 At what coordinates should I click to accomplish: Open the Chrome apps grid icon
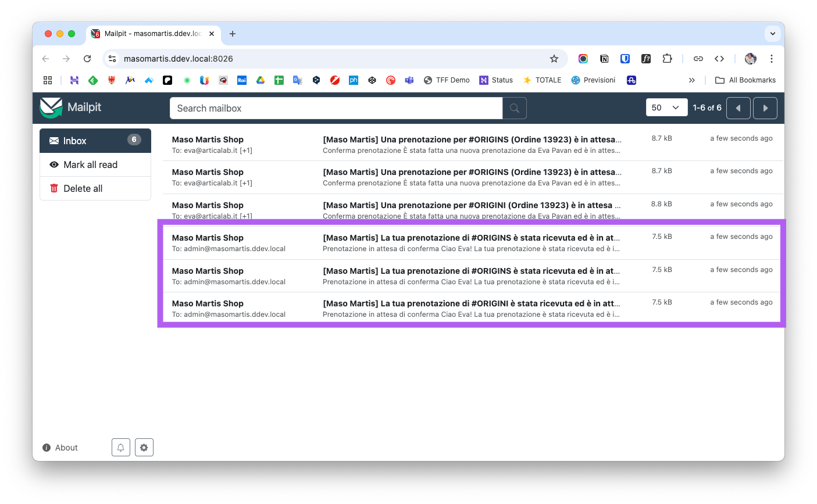(x=48, y=80)
